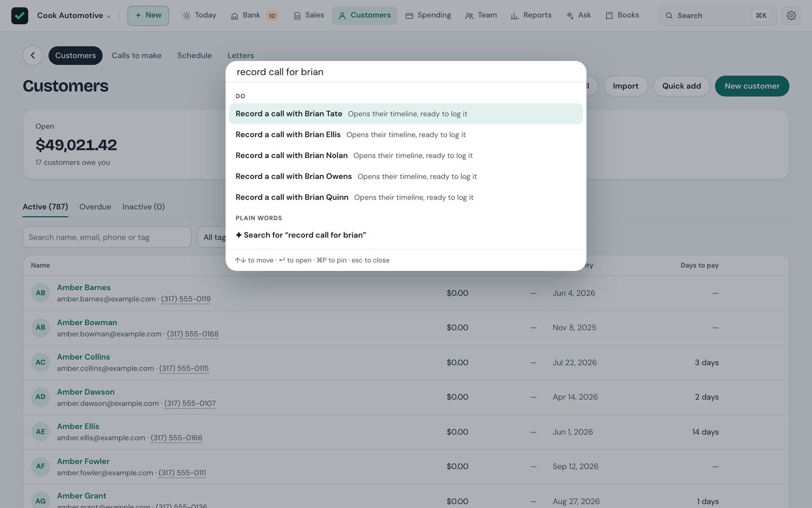Select the Customers pill tab
The width and height of the screenshot is (812, 508).
coord(76,55)
